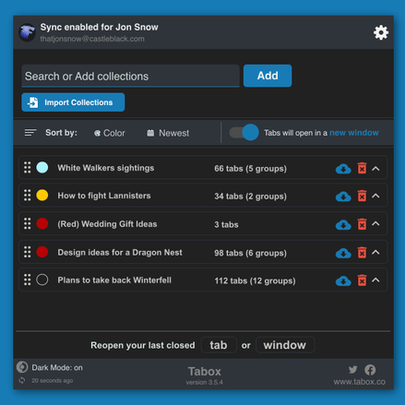
Task: Click Jon Snow's wolf avatar
Action: tap(27, 33)
